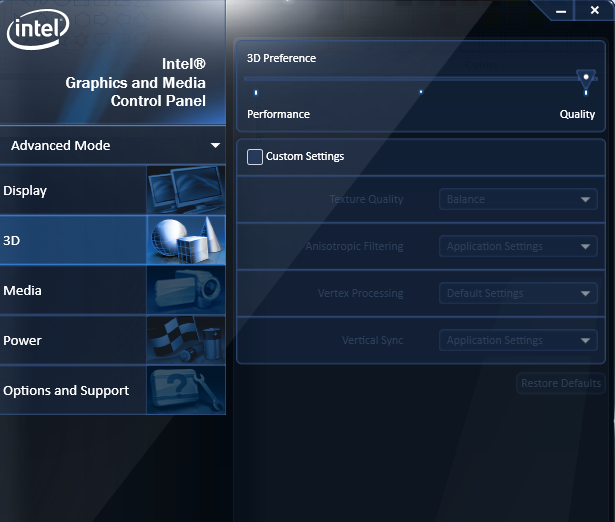Set slider to the Performance tick

(256, 93)
